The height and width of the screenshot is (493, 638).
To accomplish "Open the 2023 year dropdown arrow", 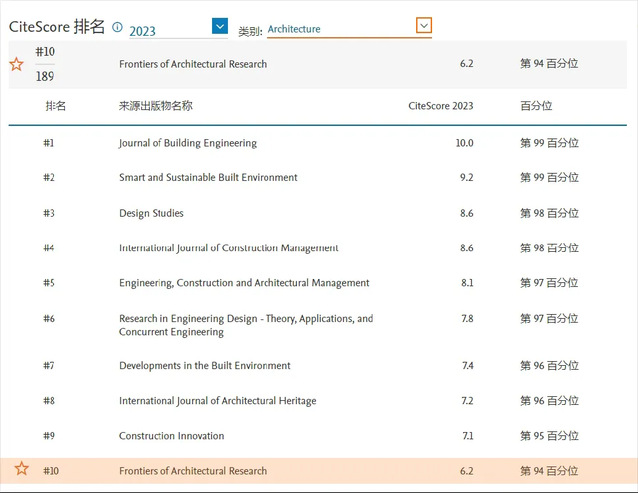I will tap(220, 26).
